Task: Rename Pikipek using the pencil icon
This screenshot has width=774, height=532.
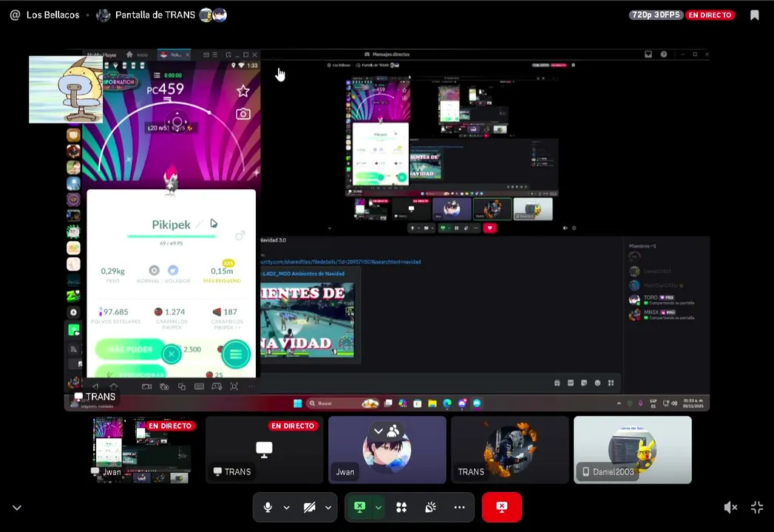Action: pyautogui.click(x=198, y=225)
